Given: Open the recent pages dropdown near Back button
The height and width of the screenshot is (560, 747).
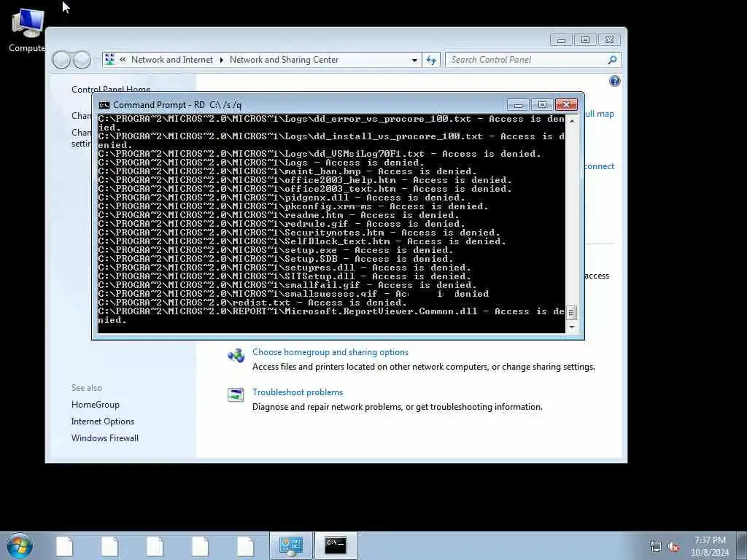Looking at the screenshot, I should pos(97,60).
